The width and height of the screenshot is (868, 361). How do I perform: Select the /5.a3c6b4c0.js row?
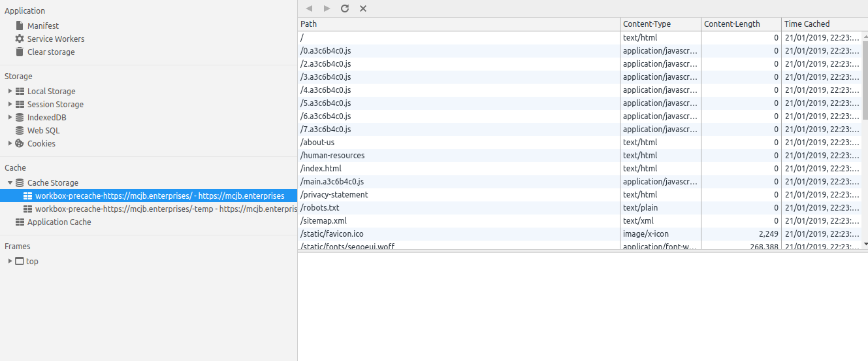click(x=580, y=103)
